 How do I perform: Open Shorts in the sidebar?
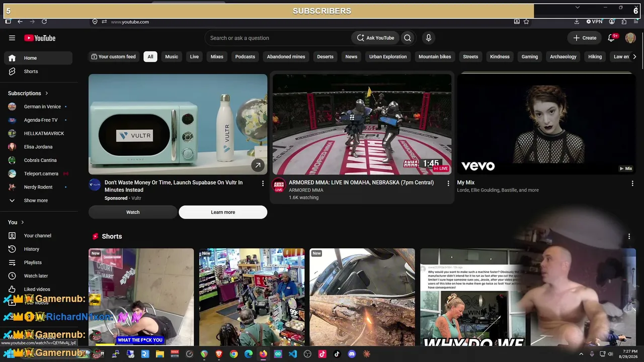38,71
